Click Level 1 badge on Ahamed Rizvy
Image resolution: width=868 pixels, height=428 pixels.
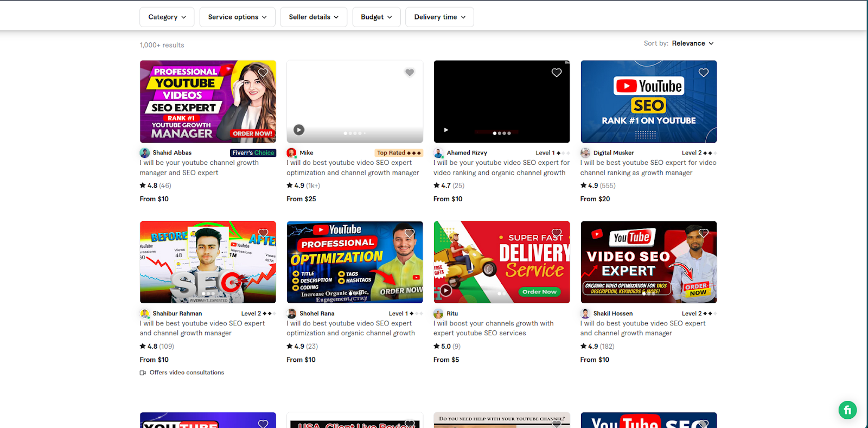552,153
